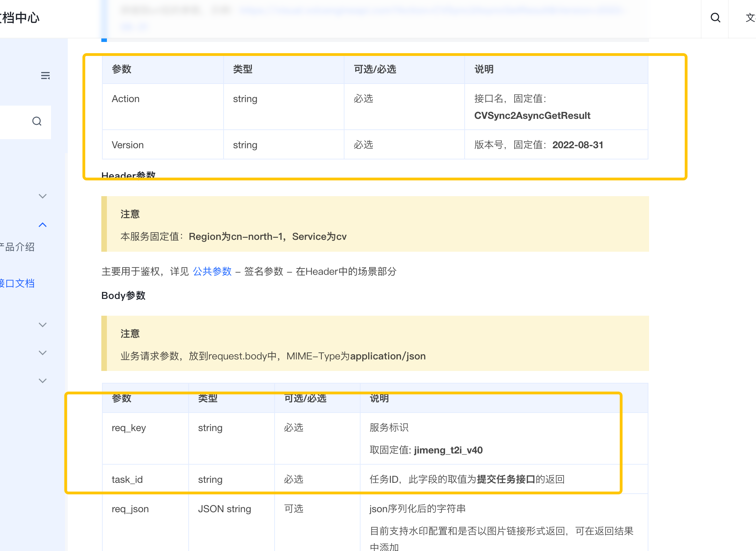Click the sidebar search box magnifier icon

pyautogui.click(x=37, y=121)
